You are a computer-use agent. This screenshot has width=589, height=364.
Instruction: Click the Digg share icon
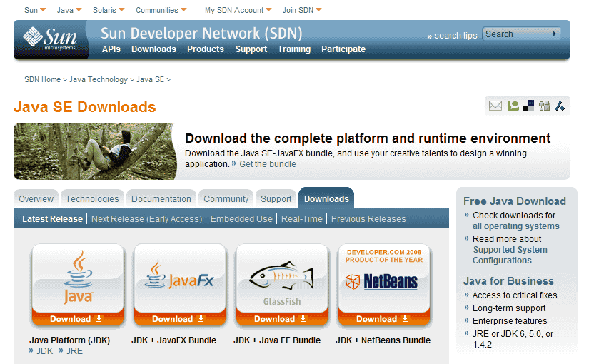[545, 106]
